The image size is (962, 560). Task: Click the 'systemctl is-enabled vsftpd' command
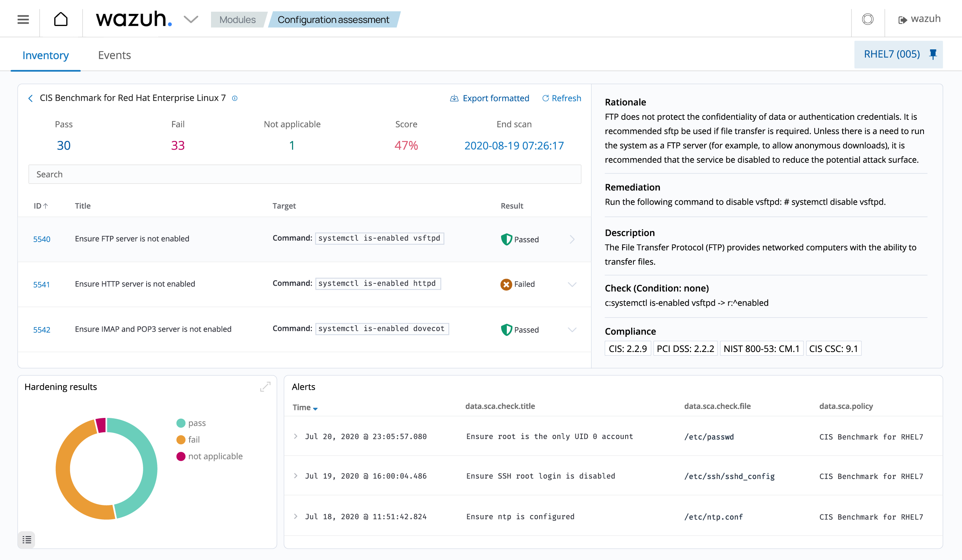coord(379,238)
